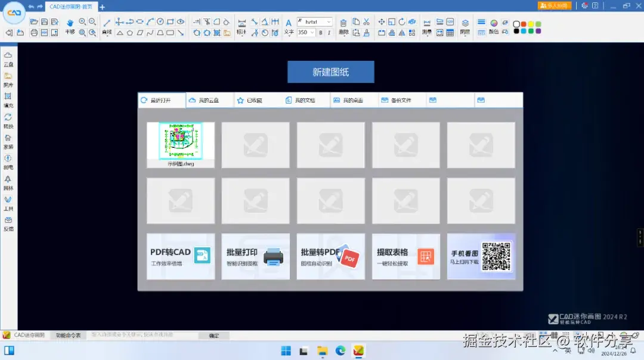644x360 pixels.
Task: Switch to the my desktop tab
Action: (354, 100)
